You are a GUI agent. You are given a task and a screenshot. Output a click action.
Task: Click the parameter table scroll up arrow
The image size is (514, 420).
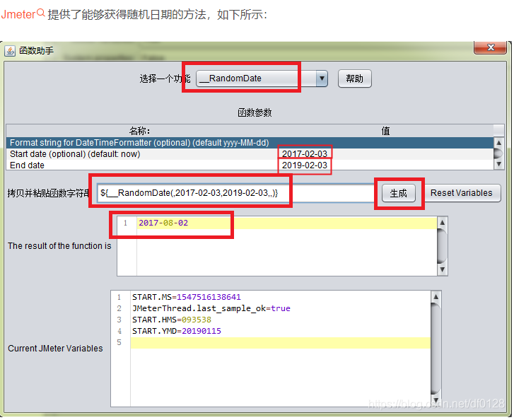pos(498,143)
